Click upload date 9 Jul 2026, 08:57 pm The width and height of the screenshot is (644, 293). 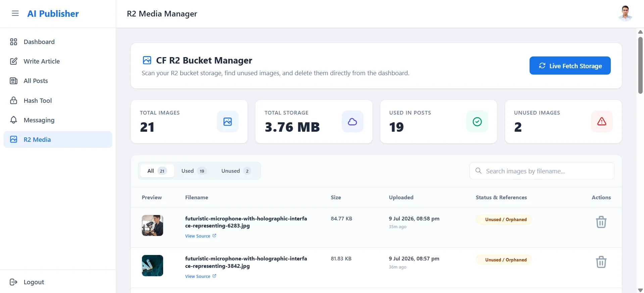pyautogui.click(x=414, y=258)
